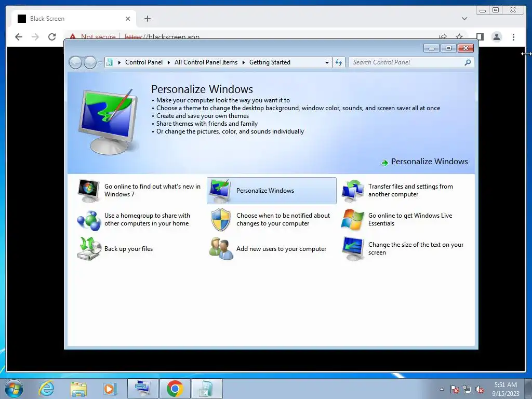Open Back up your files item

coord(139,249)
